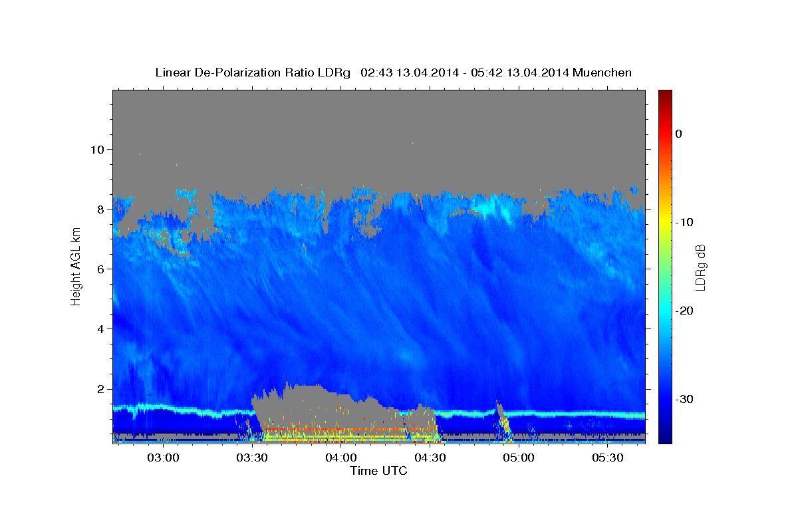Click the plot title 'Linear De-Polarization Ratio LDRg'

pos(253,72)
